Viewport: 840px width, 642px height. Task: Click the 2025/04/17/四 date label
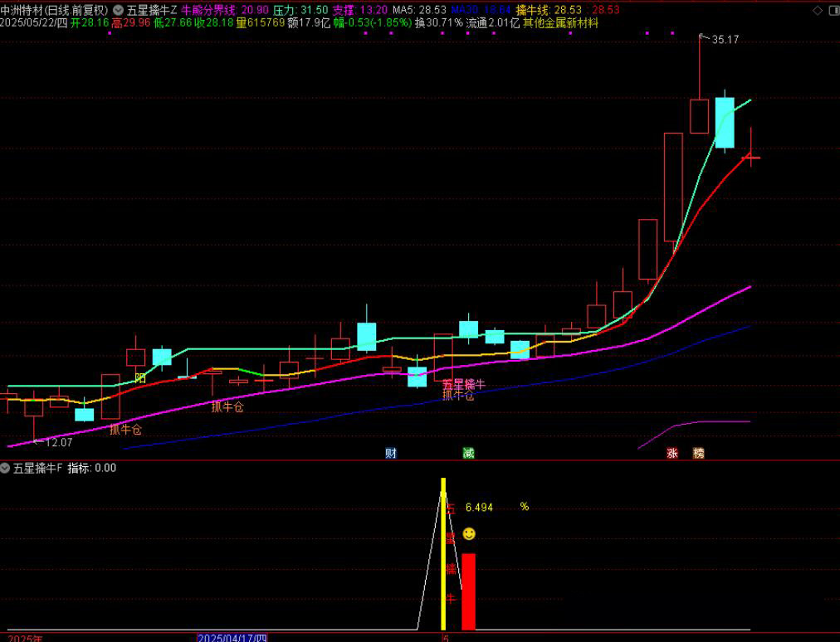(232, 638)
